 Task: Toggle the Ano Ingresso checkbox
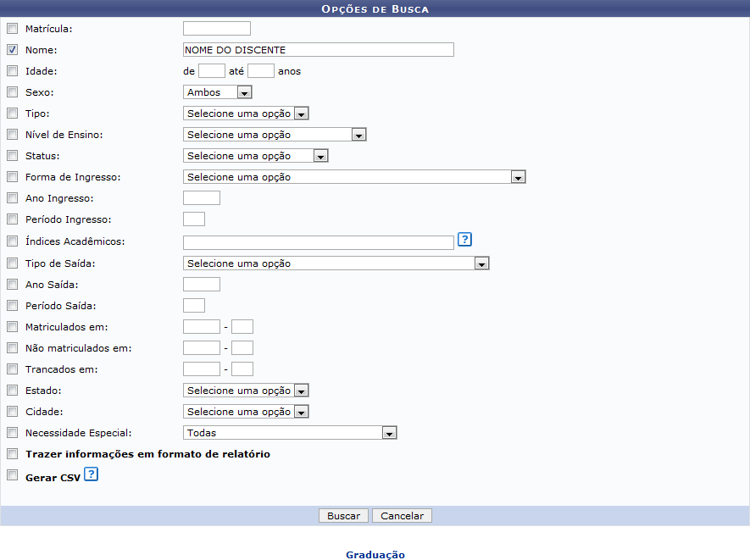pyautogui.click(x=12, y=198)
